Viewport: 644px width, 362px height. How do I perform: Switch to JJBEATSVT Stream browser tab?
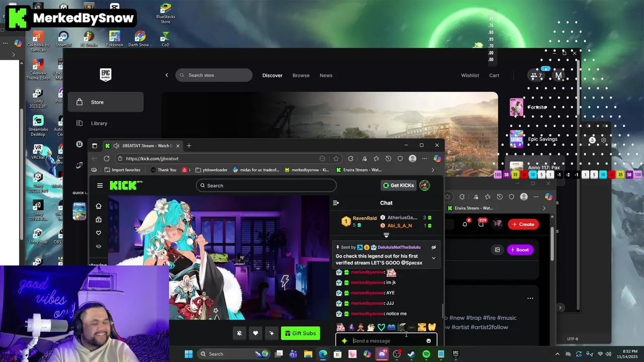[x=142, y=146]
